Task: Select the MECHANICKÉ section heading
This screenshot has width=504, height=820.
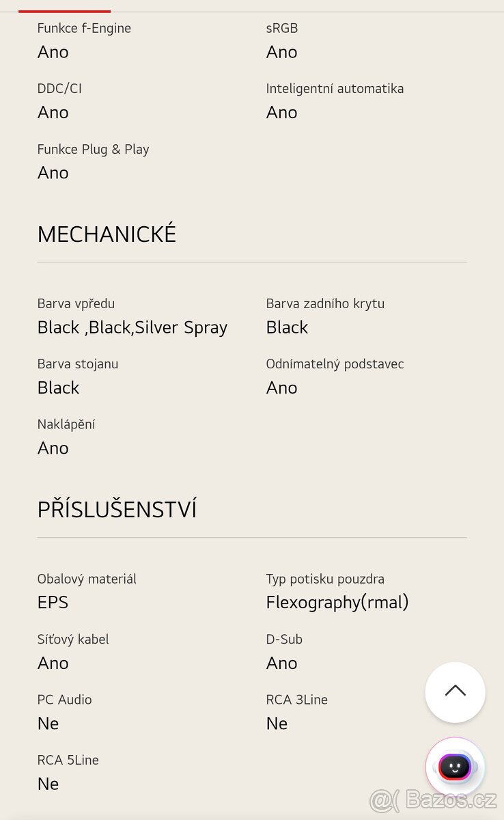Action: pos(107,234)
